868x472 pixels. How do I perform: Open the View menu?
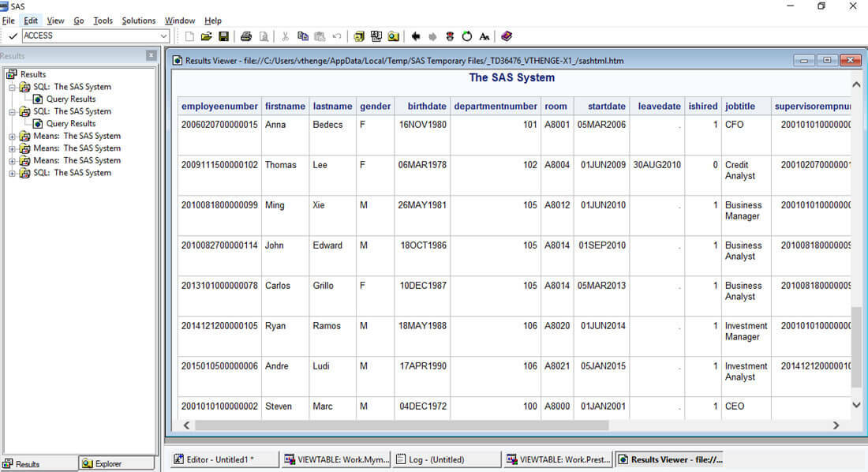click(55, 21)
